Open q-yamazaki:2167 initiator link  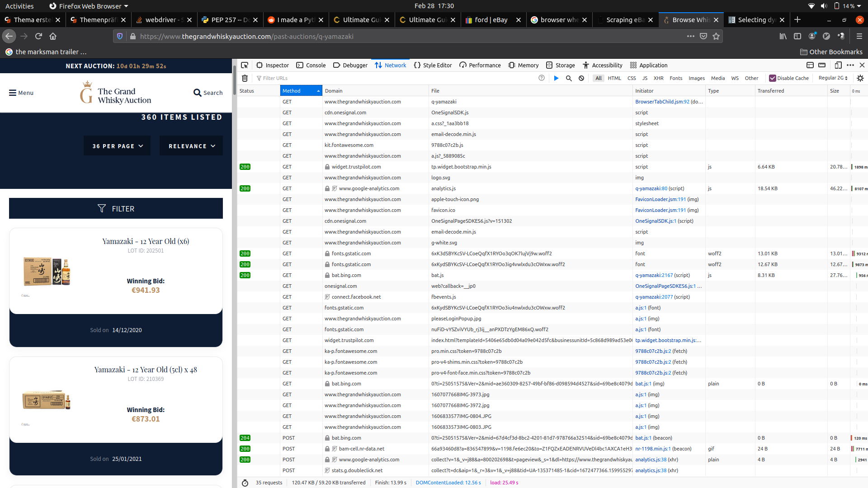654,275
